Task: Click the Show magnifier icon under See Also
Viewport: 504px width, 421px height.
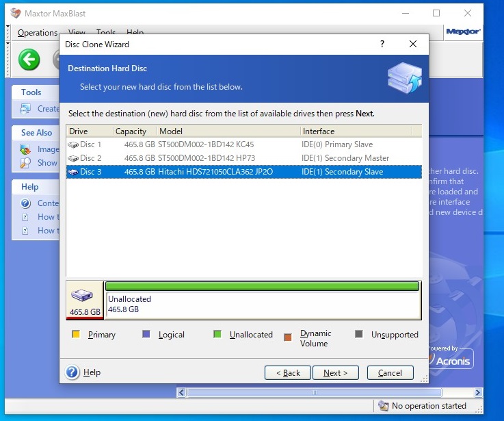Action: (x=25, y=163)
